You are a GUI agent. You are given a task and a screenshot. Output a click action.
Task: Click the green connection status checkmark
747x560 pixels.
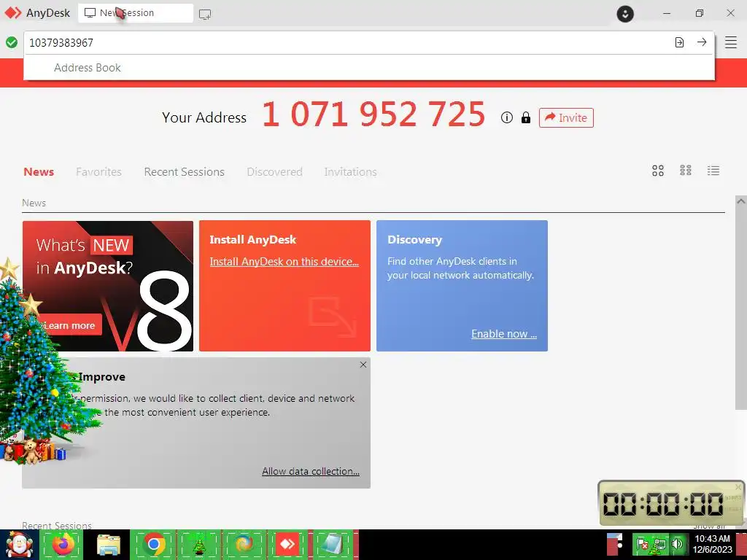tap(12, 42)
